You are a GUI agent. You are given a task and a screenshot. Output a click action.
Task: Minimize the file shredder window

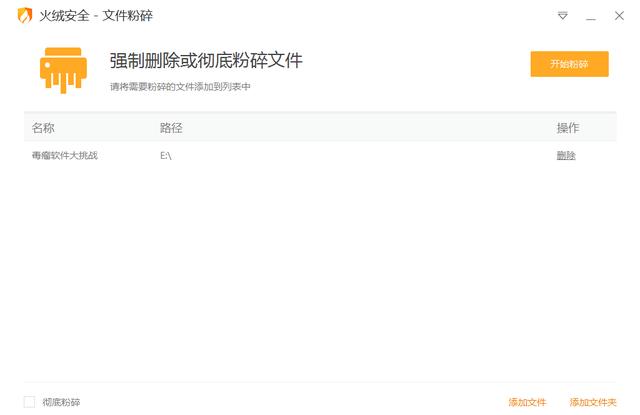[x=591, y=16]
